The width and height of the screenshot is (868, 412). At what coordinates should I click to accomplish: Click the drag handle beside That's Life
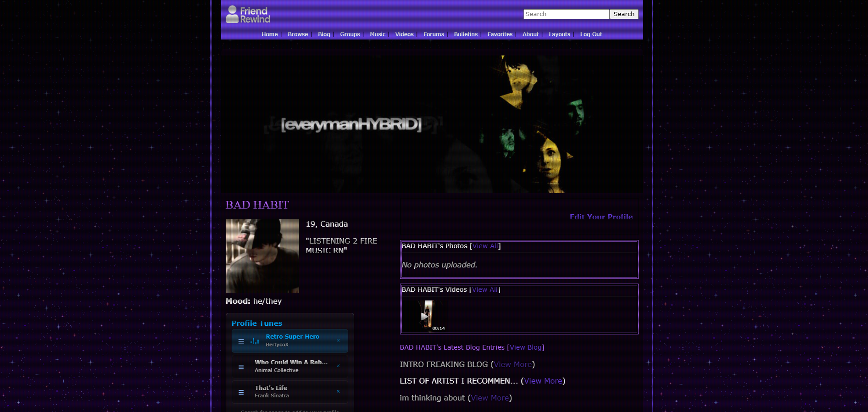(x=241, y=392)
